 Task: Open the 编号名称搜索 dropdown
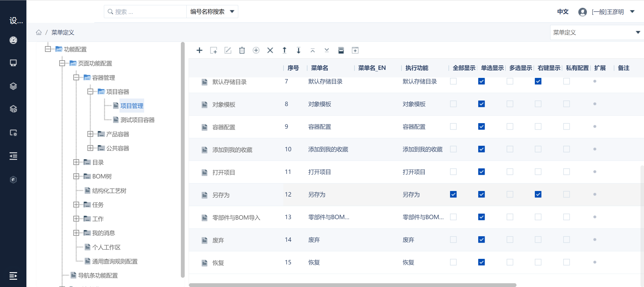212,12
